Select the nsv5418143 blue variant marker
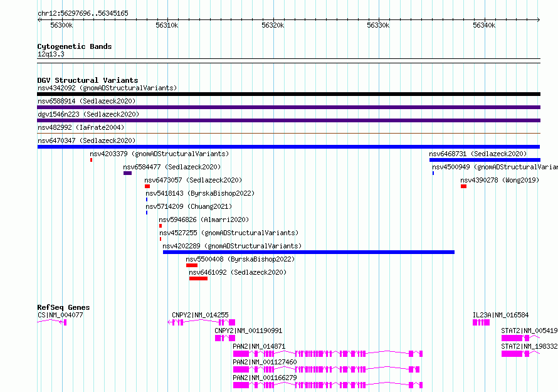The image size is (558, 392). point(147,199)
